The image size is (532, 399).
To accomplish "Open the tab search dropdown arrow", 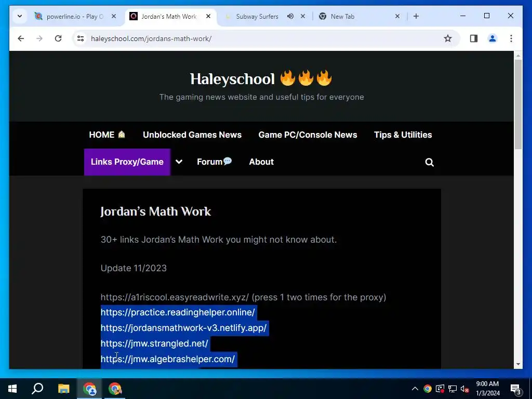I will point(20,16).
